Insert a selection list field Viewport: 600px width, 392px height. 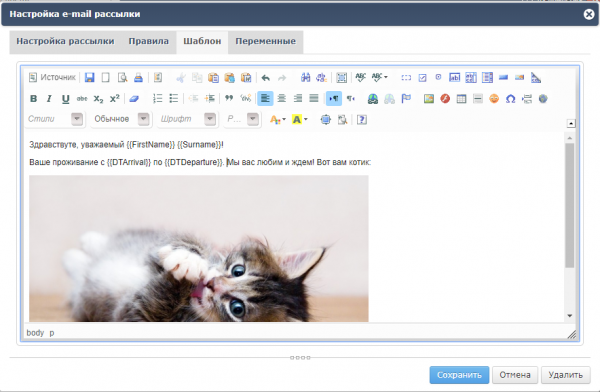[487, 78]
